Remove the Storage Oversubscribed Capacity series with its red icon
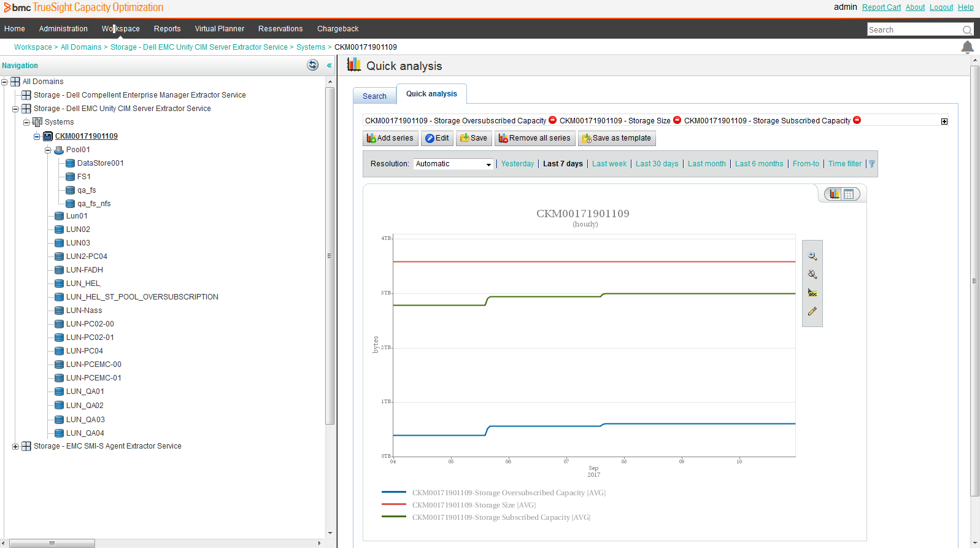980x548 pixels. pyautogui.click(x=552, y=120)
